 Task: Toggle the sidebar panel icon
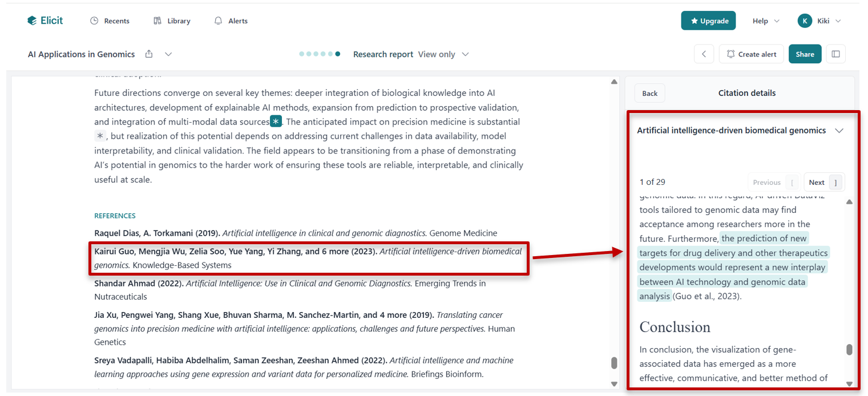coord(835,54)
